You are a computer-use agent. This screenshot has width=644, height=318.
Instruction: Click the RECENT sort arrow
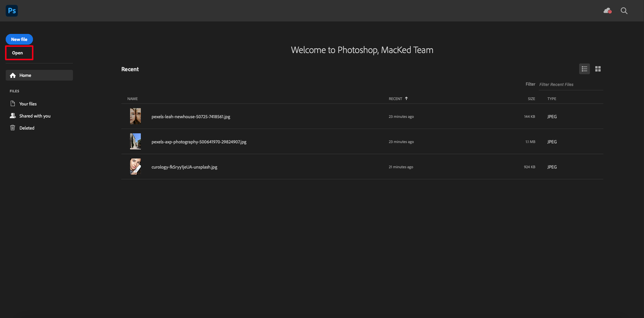tap(407, 99)
